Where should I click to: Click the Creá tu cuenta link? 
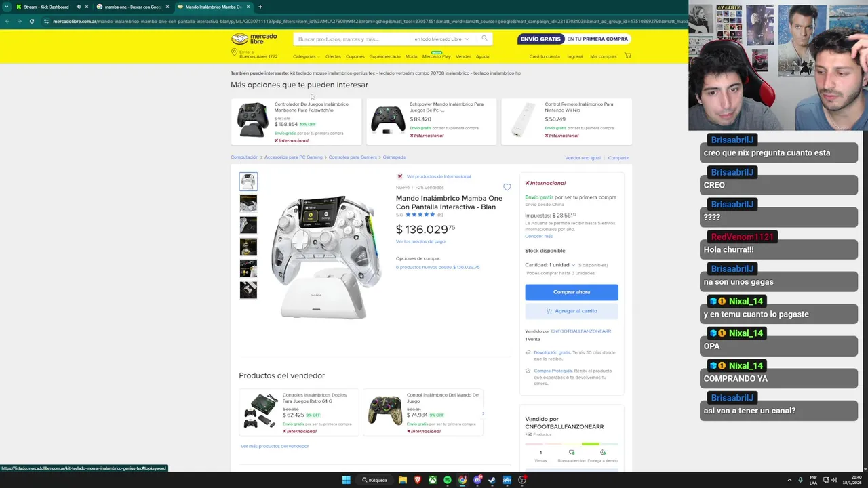pos(545,56)
